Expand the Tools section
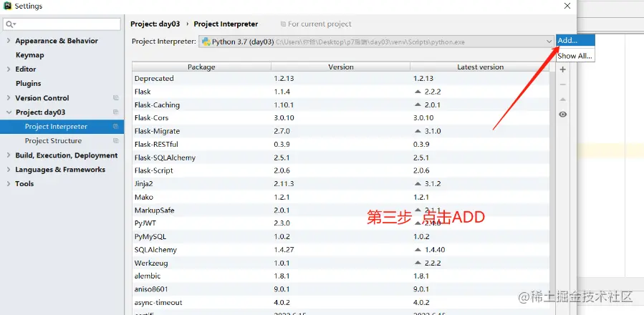The width and height of the screenshot is (644, 315). tap(9, 183)
